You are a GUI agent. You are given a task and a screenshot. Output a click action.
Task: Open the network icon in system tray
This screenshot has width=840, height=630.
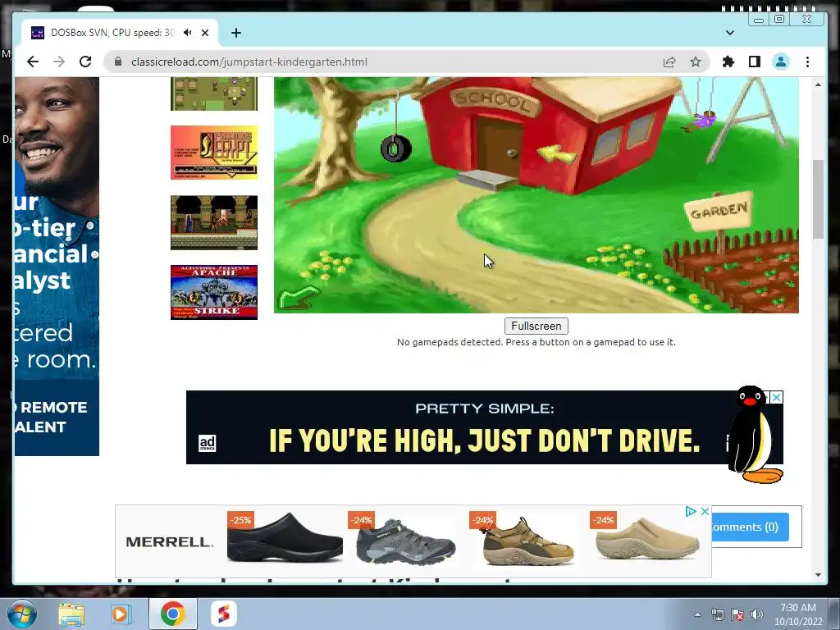[717, 615]
